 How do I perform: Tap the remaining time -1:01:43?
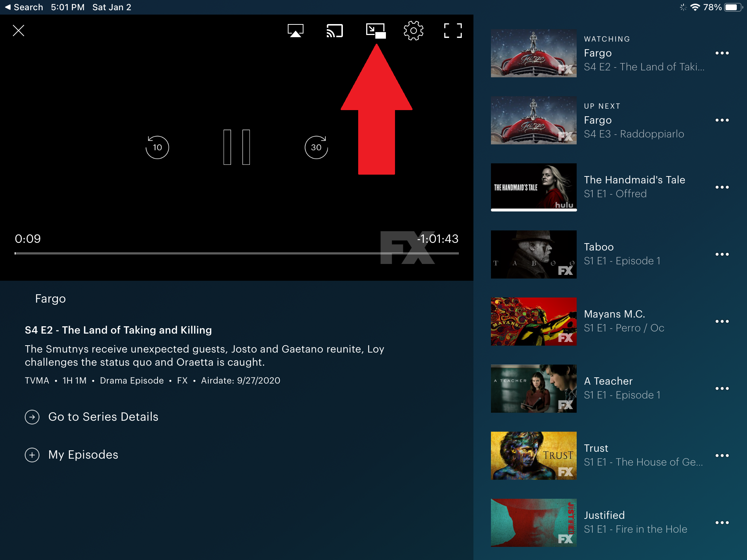coord(438,239)
